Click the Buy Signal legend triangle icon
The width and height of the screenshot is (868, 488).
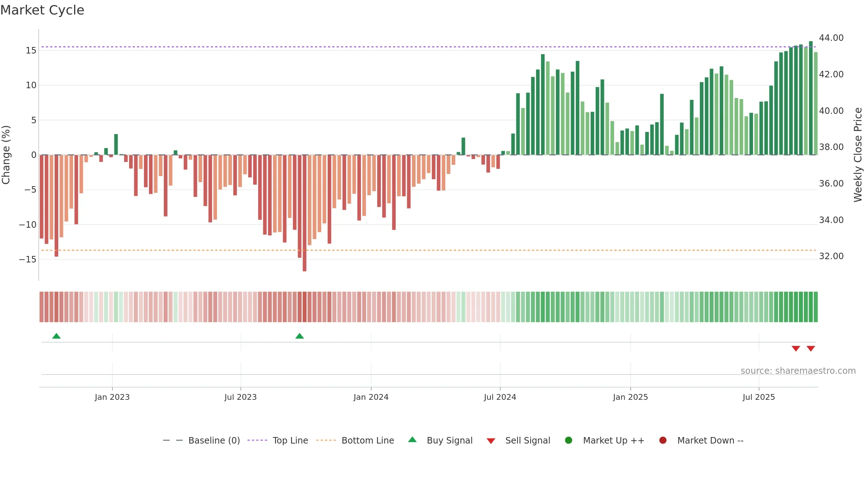point(412,440)
